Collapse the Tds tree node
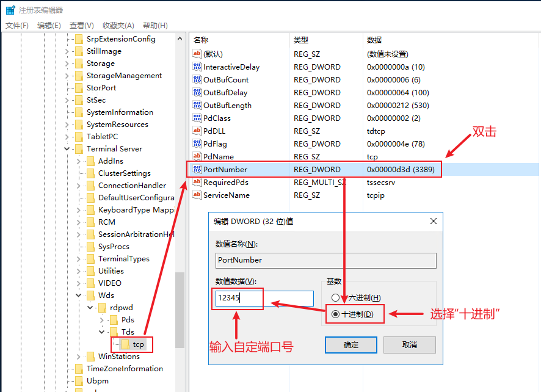541x392 pixels. pyautogui.click(x=101, y=332)
